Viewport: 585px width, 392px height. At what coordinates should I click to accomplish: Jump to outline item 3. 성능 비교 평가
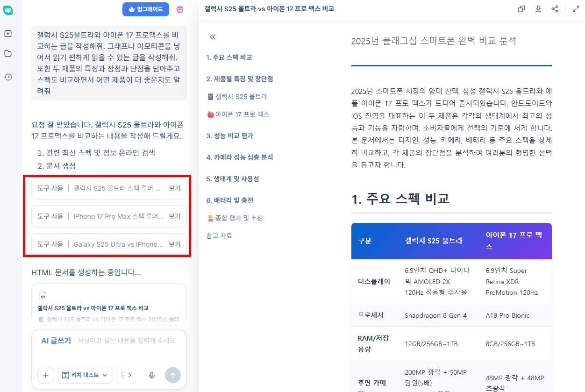(x=230, y=136)
